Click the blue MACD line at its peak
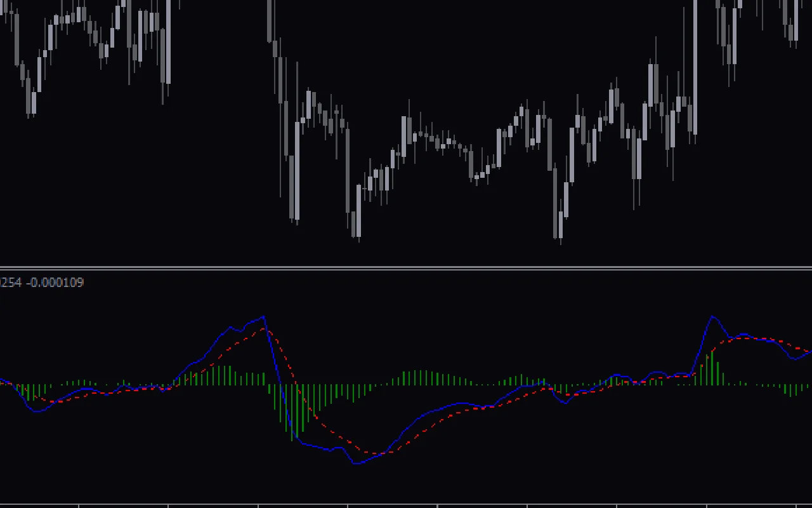This screenshot has height=508, width=812. pos(264,316)
